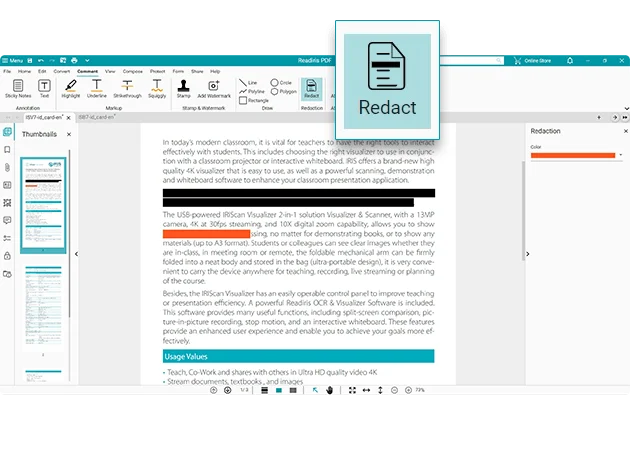Select the Squiggly markup tool
Screen dimensions: 630x450
coord(157,89)
